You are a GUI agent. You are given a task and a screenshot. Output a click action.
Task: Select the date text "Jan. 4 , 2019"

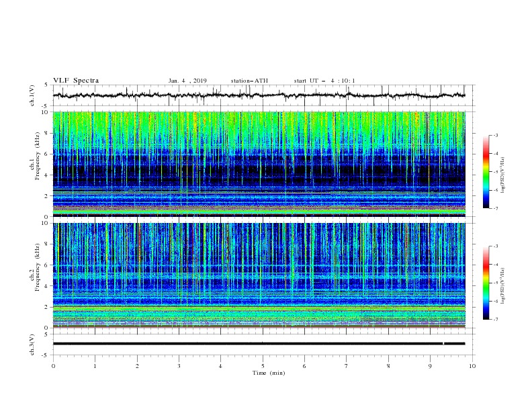tap(187, 81)
